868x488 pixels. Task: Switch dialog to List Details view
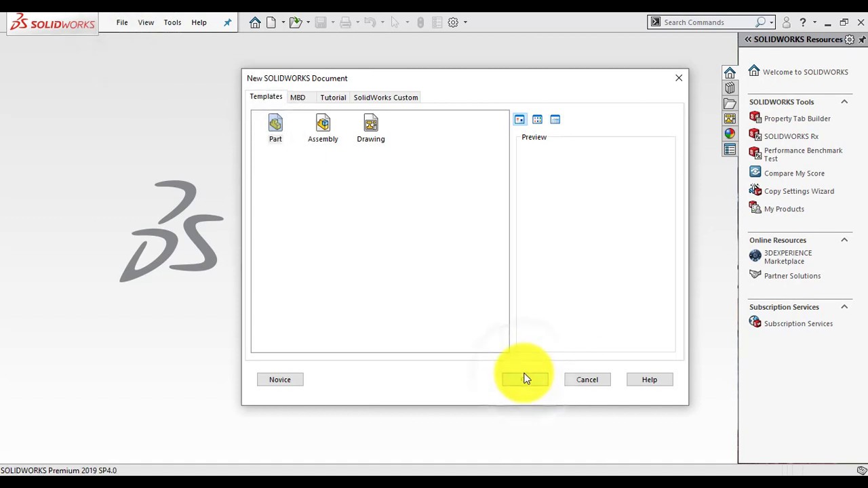pyautogui.click(x=555, y=119)
